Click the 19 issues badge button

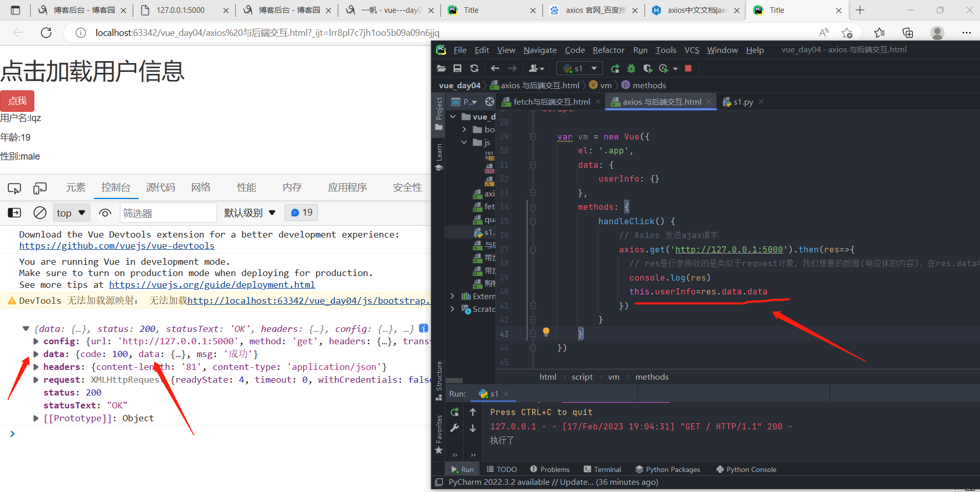[x=302, y=212]
